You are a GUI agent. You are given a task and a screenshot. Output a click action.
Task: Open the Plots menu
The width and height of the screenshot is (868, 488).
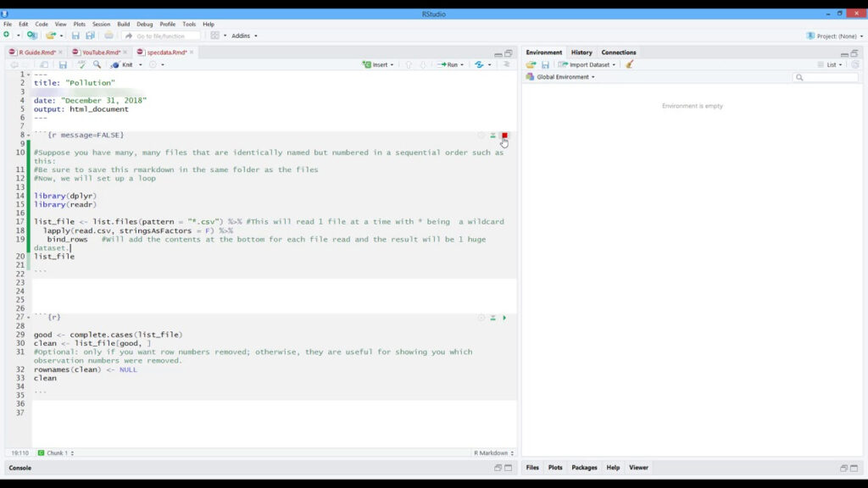click(79, 25)
